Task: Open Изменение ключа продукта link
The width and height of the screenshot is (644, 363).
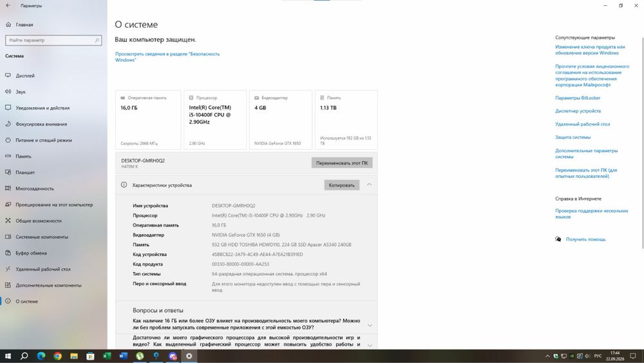Action: tap(590, 50)
